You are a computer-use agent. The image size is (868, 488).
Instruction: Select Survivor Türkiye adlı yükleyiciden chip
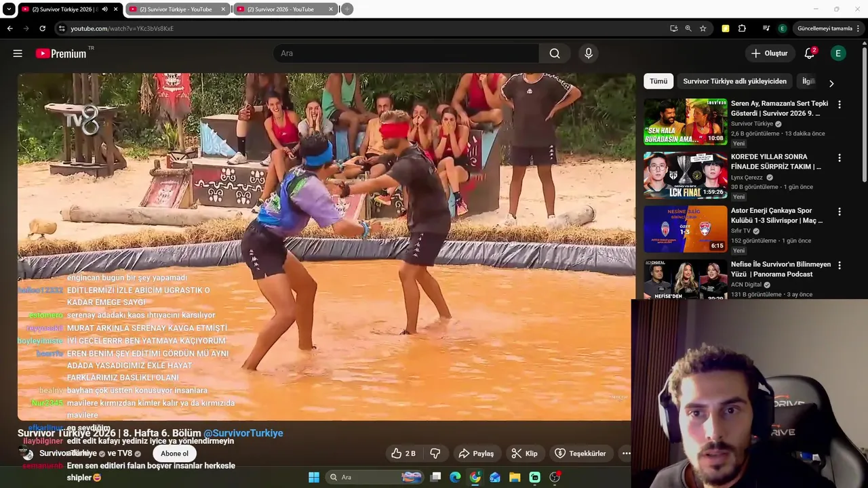click(734, 81)
